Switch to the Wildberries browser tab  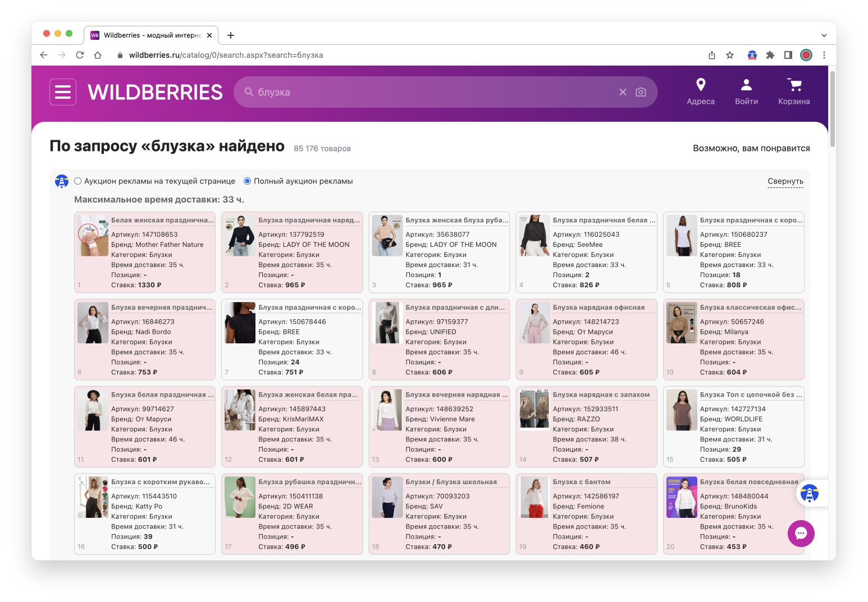151,35
